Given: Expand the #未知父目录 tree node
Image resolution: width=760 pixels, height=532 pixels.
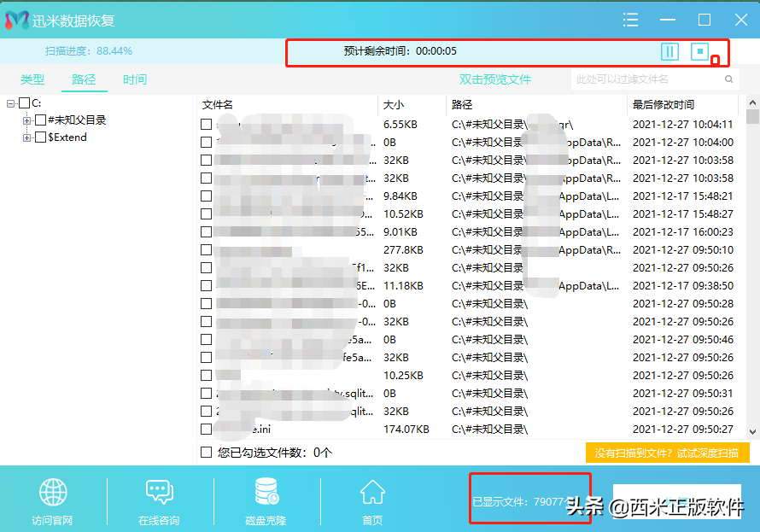Looking at the screenshot, I should (26, 120).
